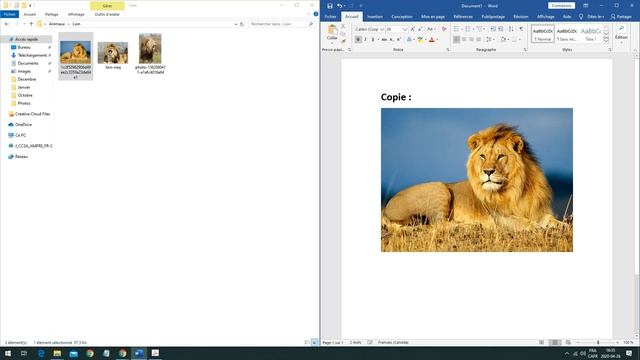Screen dimensions: 640x360
Task: Click the Rechercher dans Lion search box
Action: pos(282,24)
